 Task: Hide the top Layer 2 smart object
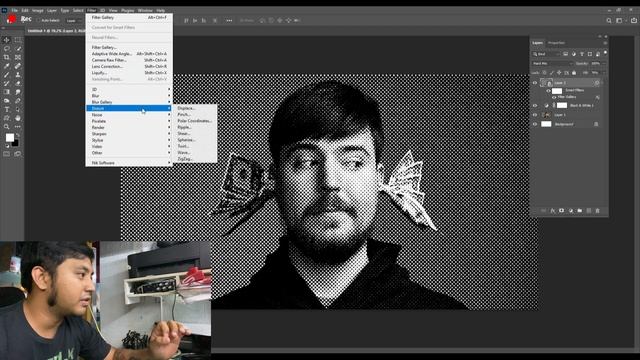pyautogui.click(x=535, y=83)
